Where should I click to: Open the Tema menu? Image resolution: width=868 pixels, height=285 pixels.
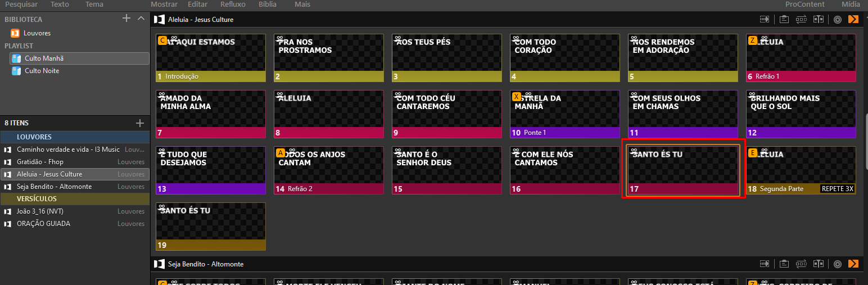click(x=94, y=4)
